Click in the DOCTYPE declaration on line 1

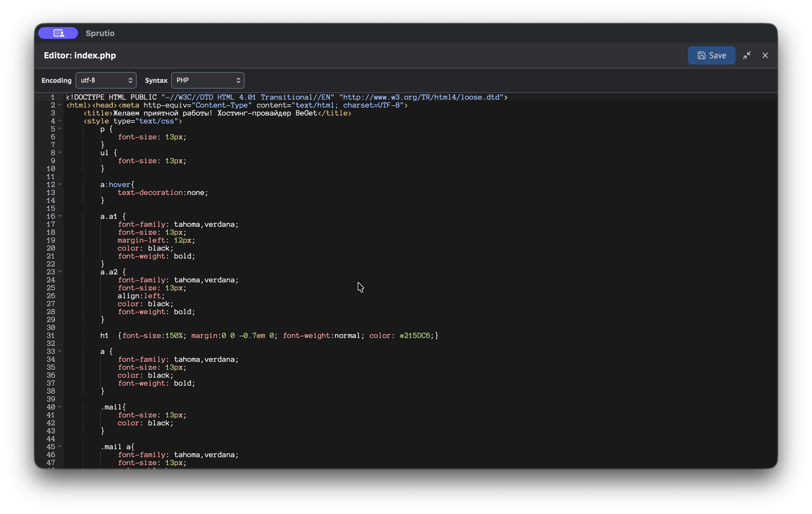287,97
